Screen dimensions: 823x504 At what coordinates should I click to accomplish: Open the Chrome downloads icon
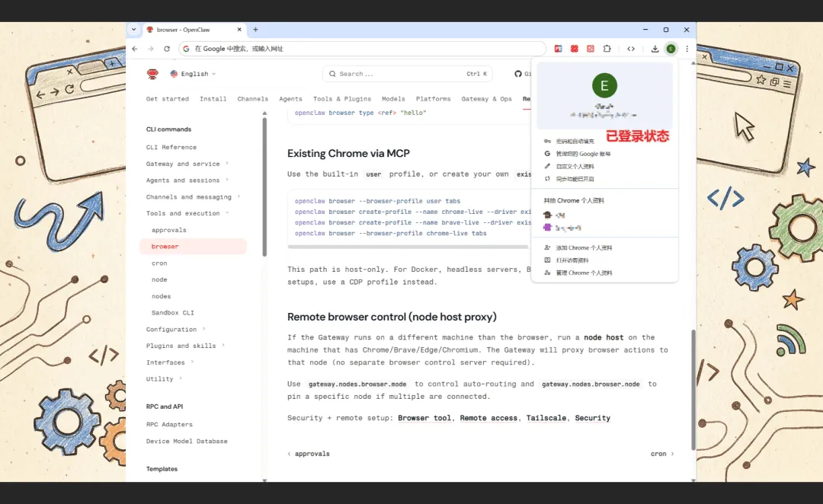click(x=655, y=49)
